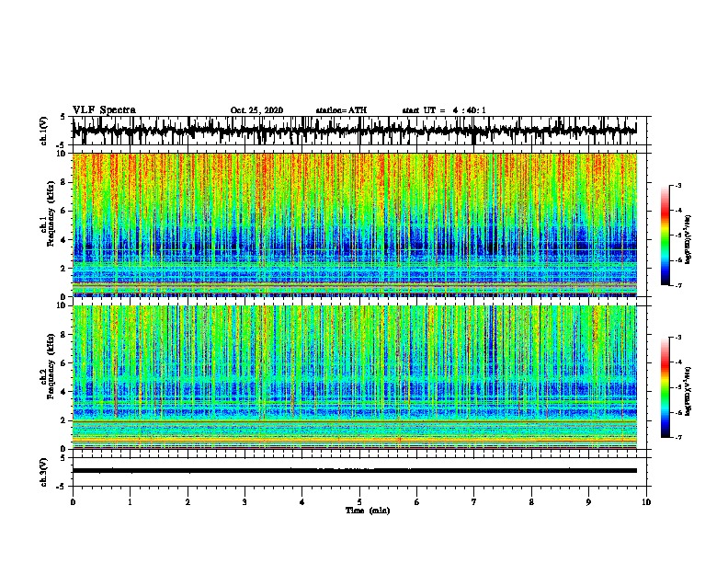Image resolution: width=728 pixels, height=563 pixels.
Task: Select the "start UT = 4 :40: 1" text
Action: coord(444,110)
